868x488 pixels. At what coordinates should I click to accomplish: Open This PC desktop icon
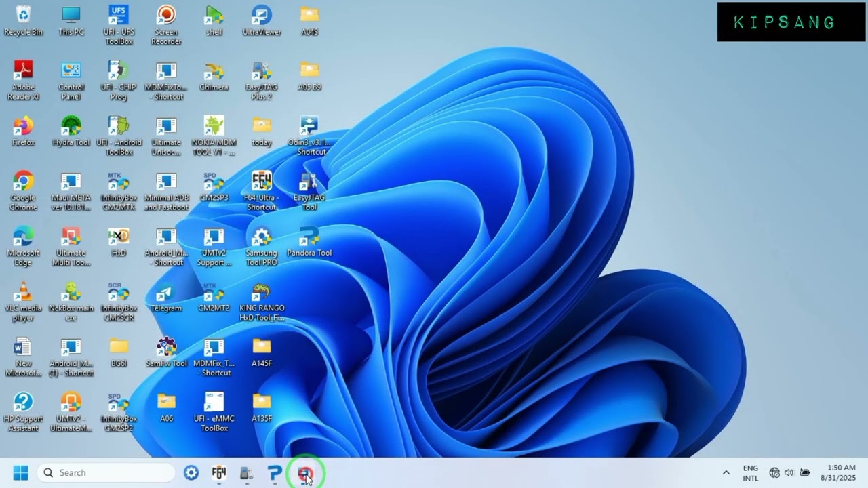pos(71,21)
